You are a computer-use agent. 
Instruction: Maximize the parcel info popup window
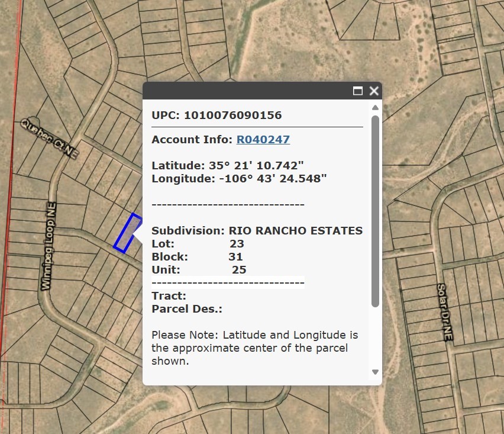coord(357,91)
